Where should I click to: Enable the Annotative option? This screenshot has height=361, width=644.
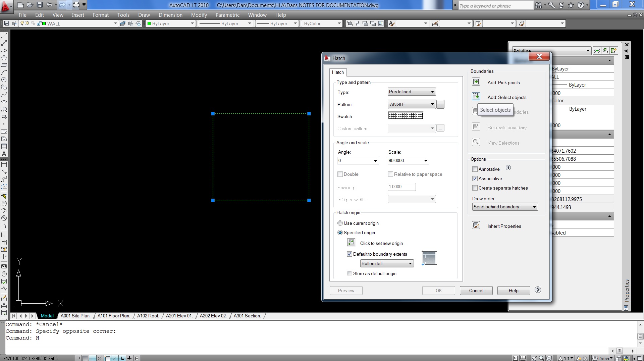tap(475, 169)
